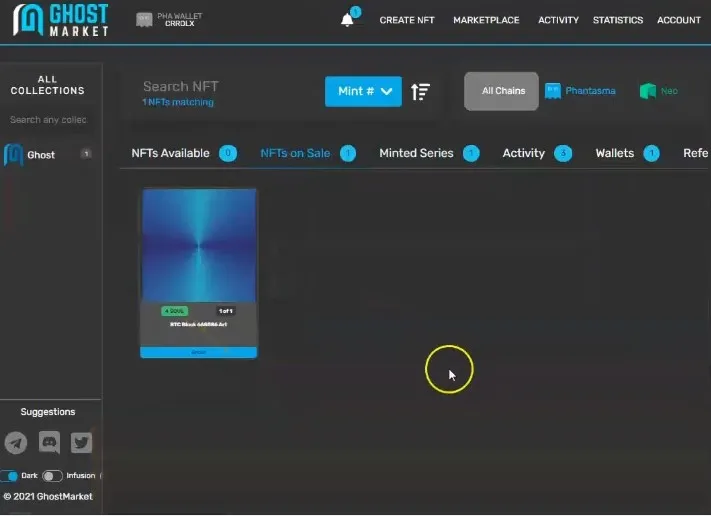Reverse the sort order with the sort icon

click(x=420, y=92)
